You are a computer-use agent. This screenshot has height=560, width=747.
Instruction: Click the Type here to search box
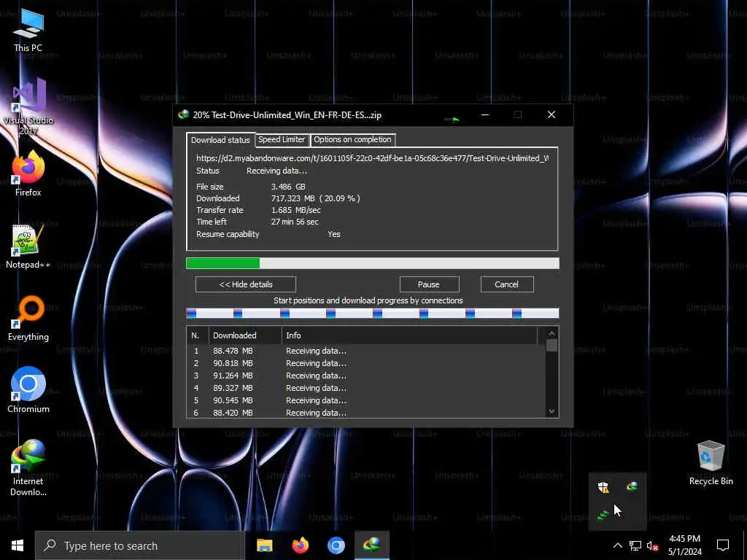[139, 545]
